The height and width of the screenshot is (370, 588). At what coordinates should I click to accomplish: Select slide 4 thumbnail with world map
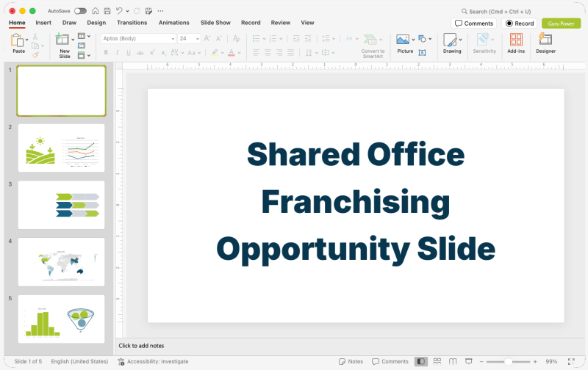click(x=61, y=262)
